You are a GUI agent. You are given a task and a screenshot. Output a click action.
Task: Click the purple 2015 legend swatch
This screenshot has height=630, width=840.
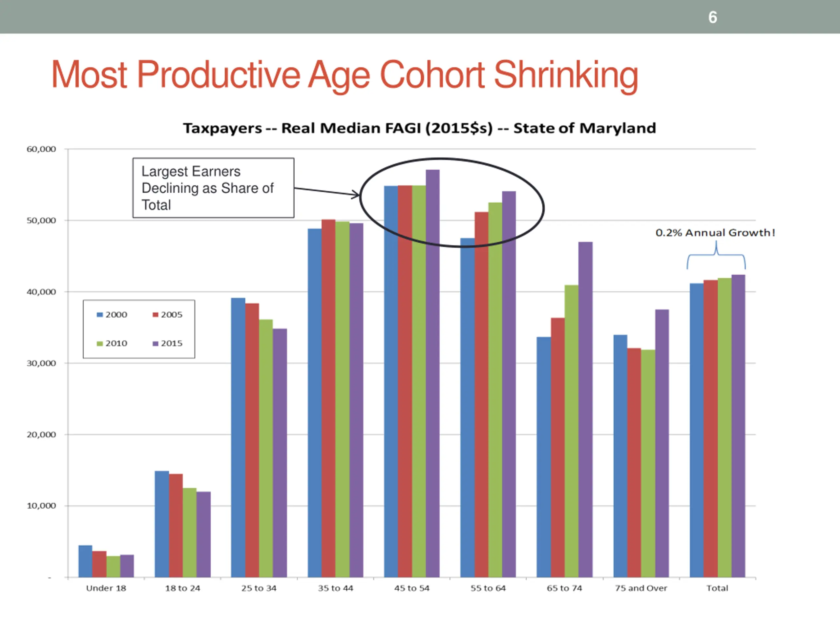tap(155, 344)
